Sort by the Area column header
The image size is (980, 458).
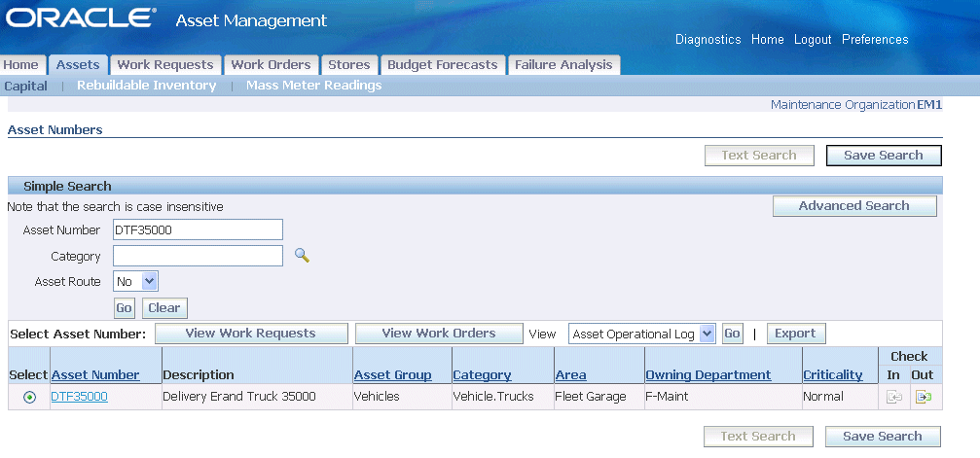(x=570, y=375)
